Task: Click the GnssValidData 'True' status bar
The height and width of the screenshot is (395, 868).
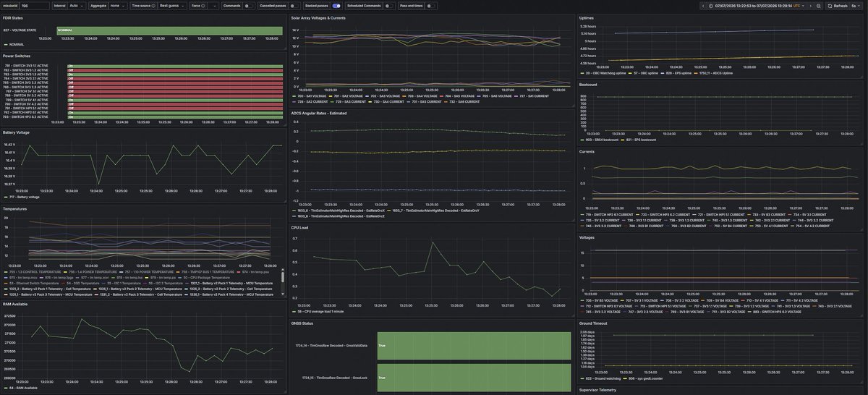Action: pos(474,347)
